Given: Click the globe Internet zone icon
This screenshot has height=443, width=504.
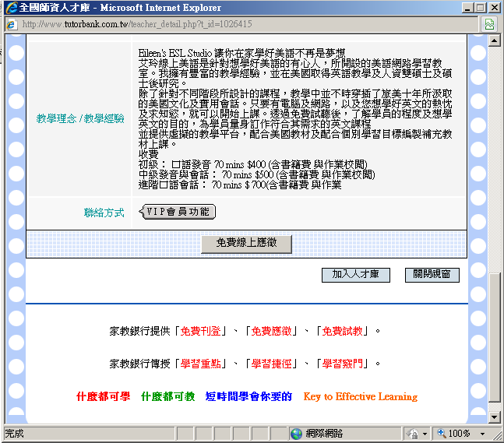Looking at the screenshot, I should click(x=296, y=434).
